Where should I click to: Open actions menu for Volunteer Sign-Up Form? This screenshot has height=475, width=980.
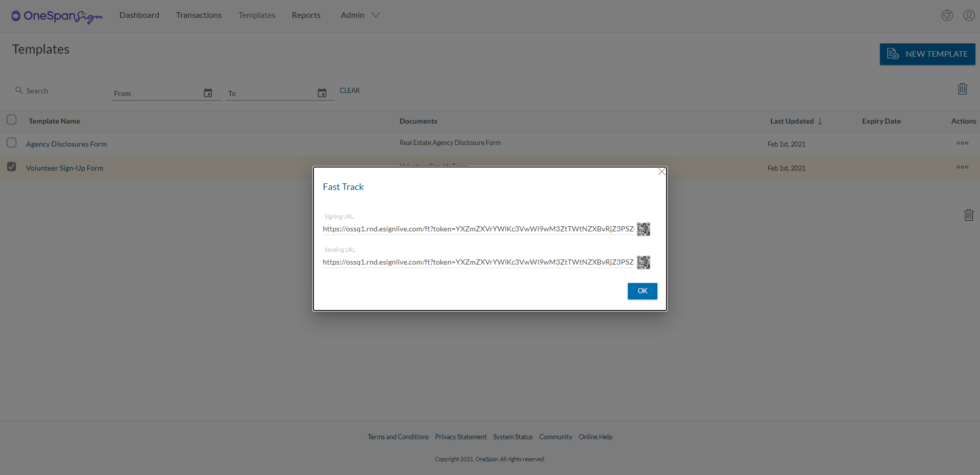pyautogui.click(x=962, y=167)
